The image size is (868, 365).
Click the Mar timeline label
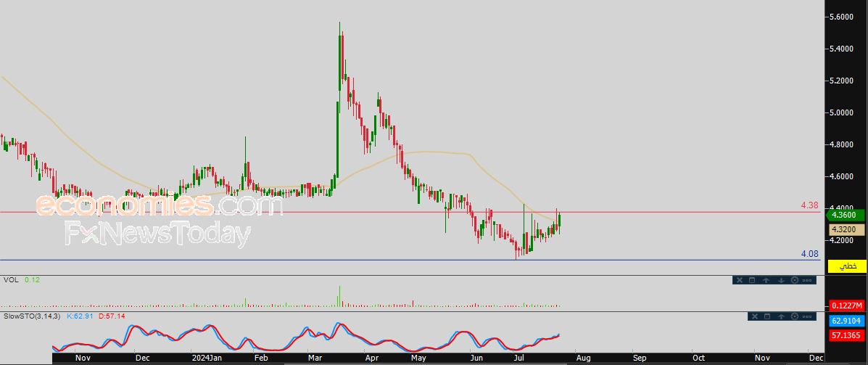(315, 358)
